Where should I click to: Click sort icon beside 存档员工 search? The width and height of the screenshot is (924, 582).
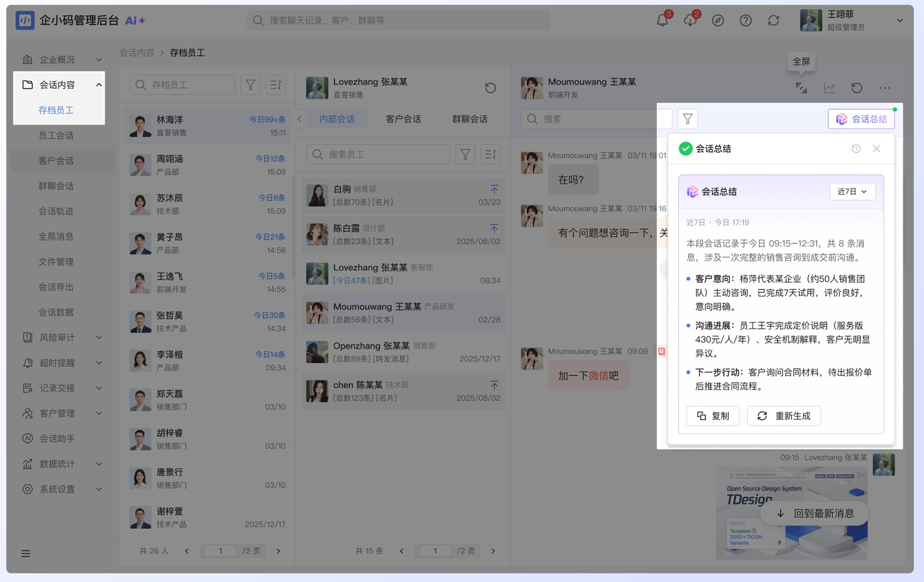coord(276,85)
